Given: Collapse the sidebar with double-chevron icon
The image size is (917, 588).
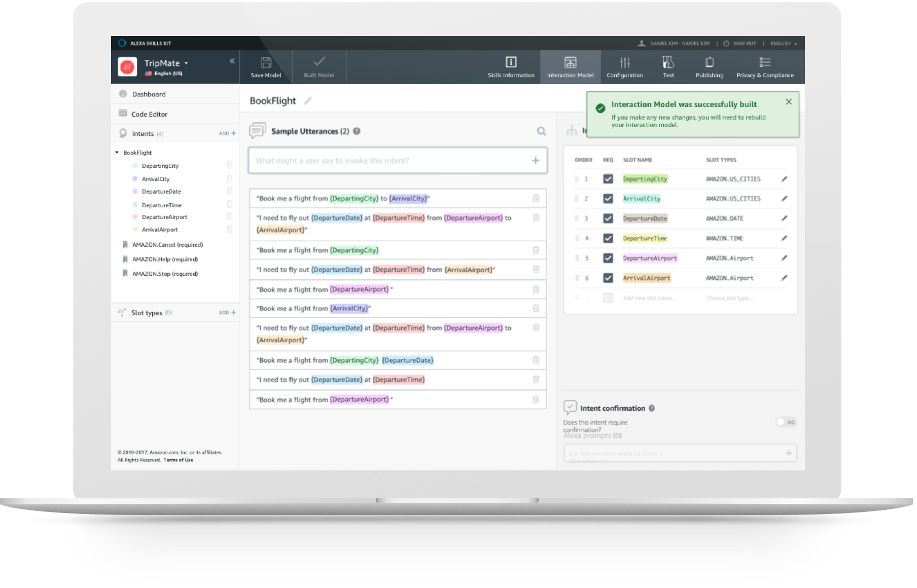Looking at the screenshot, I should [x=232, y=61].
